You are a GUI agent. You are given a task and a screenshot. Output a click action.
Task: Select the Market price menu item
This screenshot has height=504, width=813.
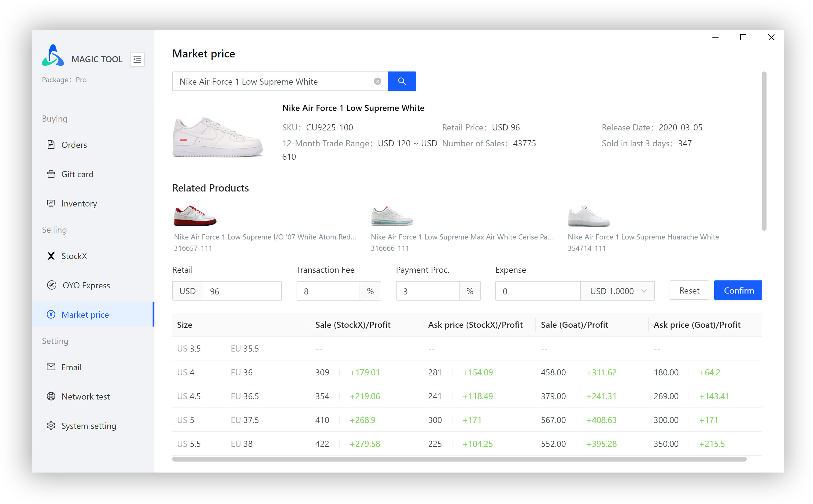tap(85, 315)
